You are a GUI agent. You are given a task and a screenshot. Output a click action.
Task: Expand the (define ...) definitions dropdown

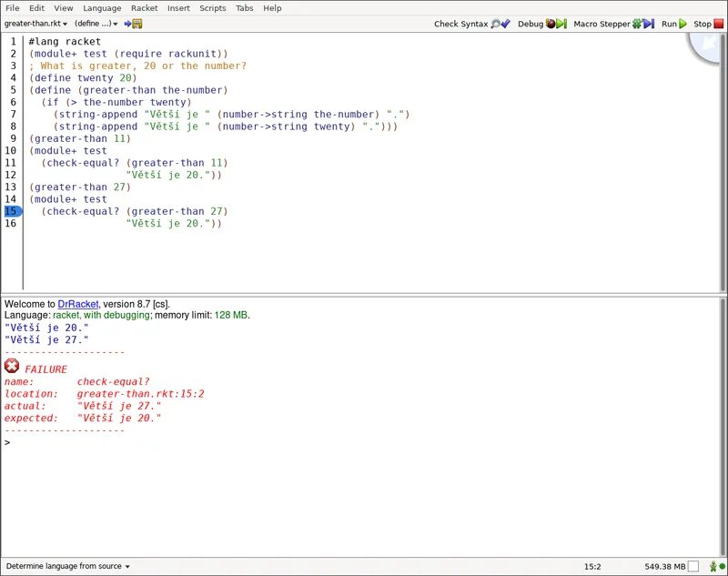(96, 24)
